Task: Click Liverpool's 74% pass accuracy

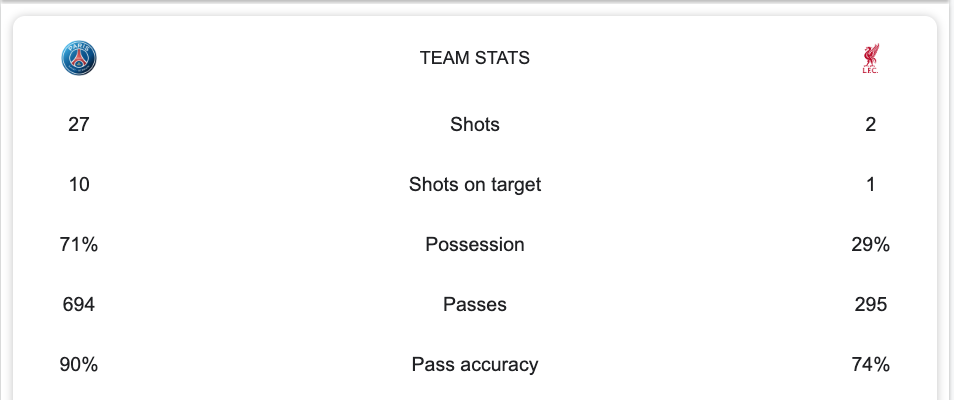Action: 870,365
